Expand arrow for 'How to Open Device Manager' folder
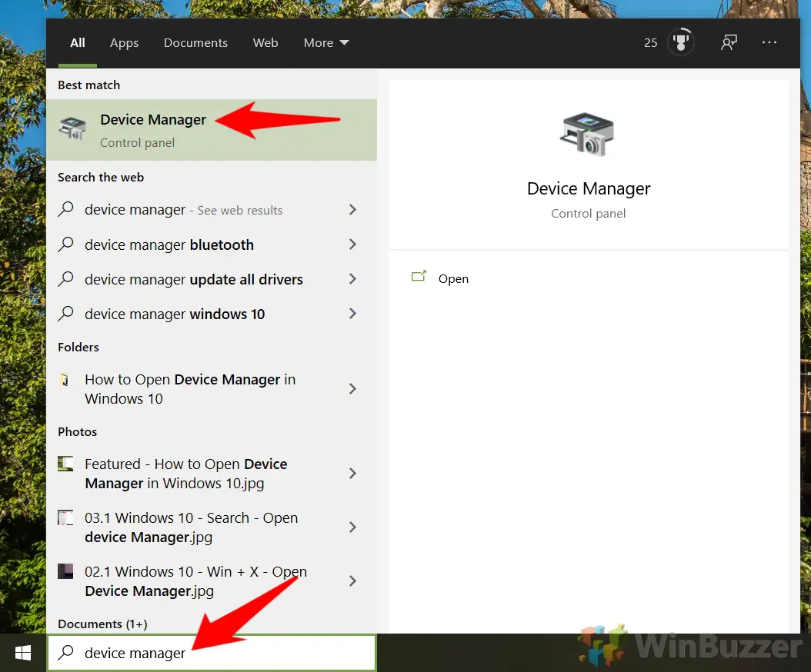 [352, 389]
